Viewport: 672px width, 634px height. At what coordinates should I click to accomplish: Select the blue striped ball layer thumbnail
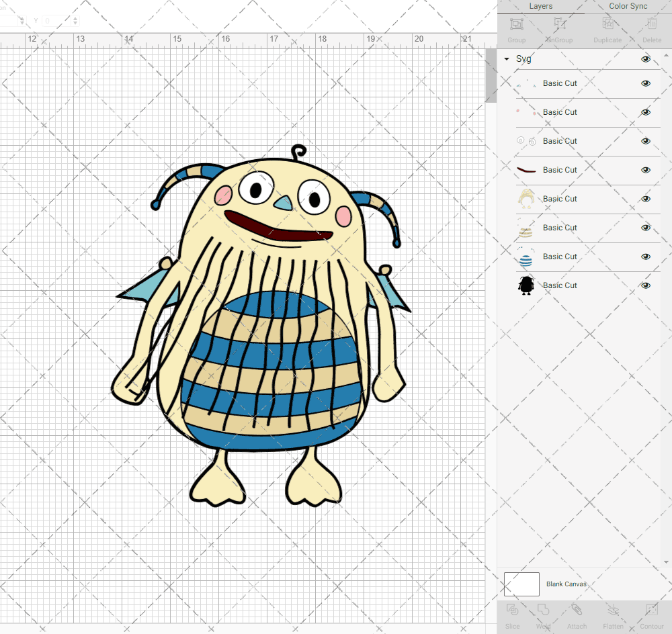coord(526,257)
